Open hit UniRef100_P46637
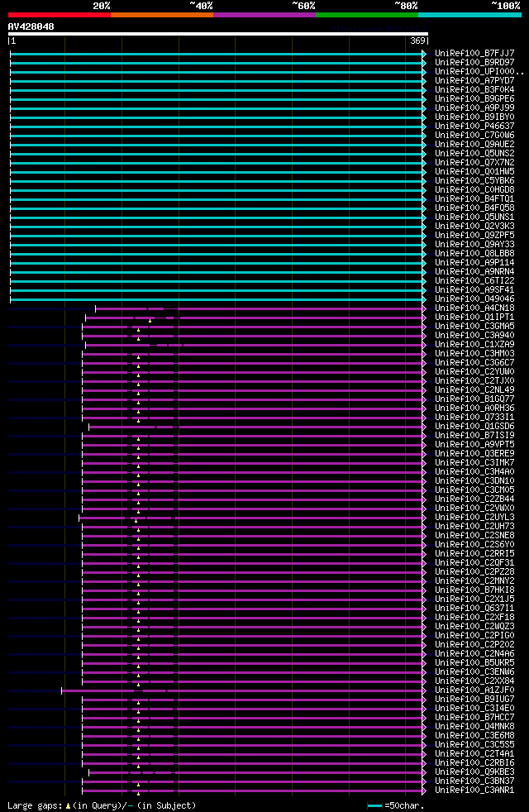The width and height of the screenshot is (529, 812). tap(474, 127)
